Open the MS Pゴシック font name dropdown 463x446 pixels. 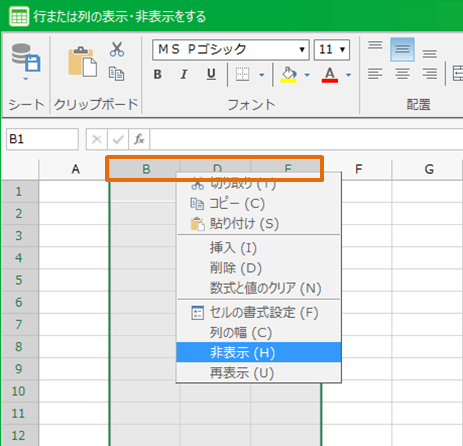231,50
